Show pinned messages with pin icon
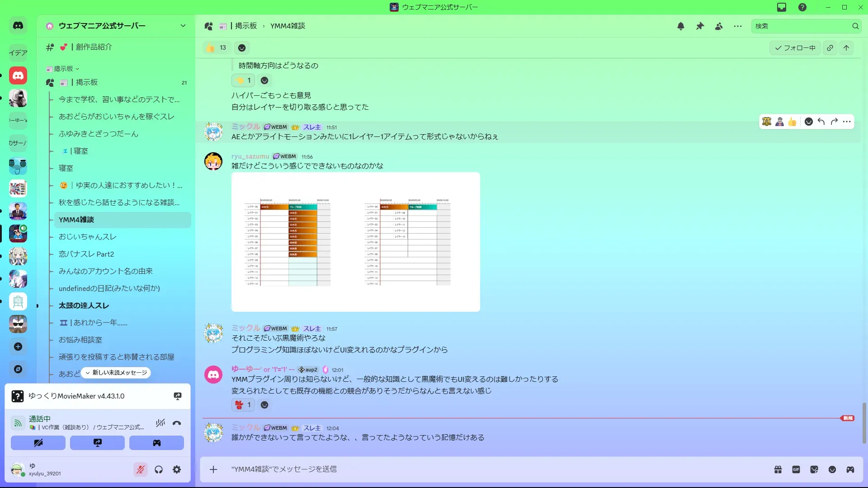This screenshot has width=868, height=488. click(700, 26)
